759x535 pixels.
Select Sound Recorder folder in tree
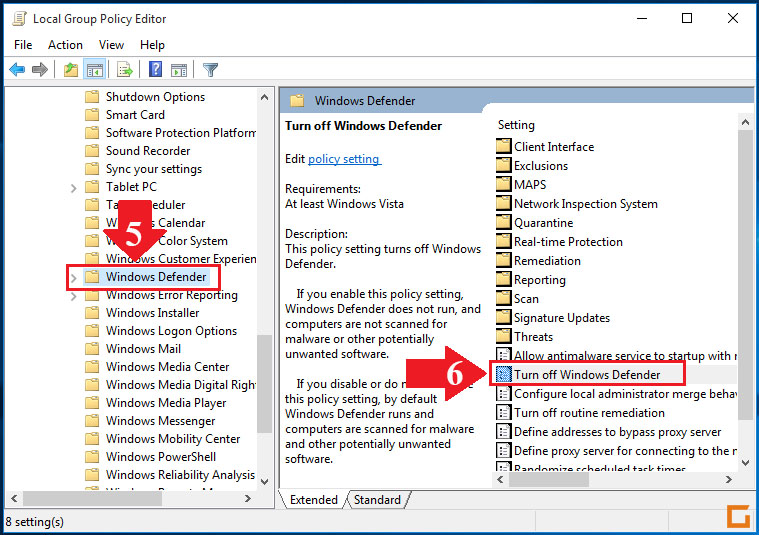click(137, 151)
